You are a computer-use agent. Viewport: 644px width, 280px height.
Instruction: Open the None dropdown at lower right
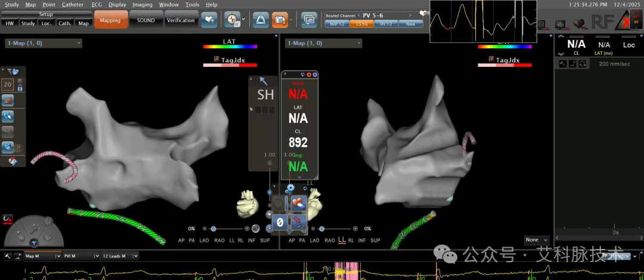[x=537, y=240]
